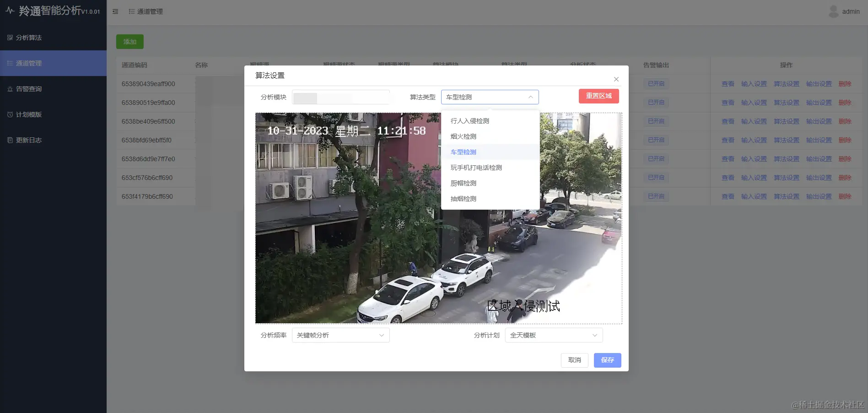Select the 分析算法 sidebar icon
The width and height of the screenshot is (868, 413).
click(x=10, y=38)
